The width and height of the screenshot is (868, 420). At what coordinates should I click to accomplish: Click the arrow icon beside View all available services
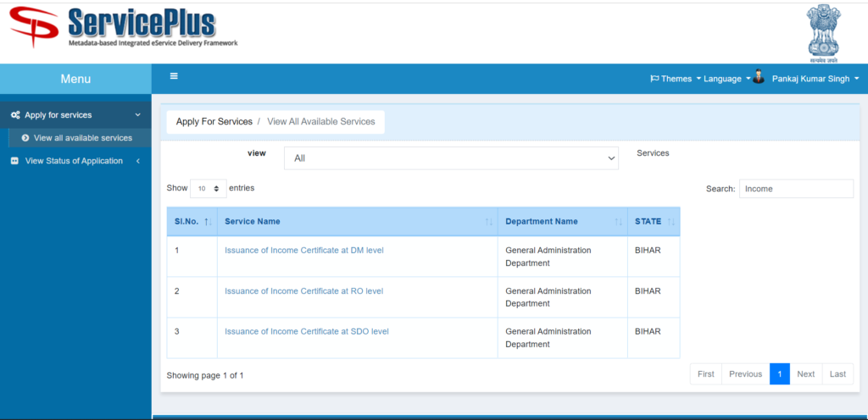click(25, 138)
